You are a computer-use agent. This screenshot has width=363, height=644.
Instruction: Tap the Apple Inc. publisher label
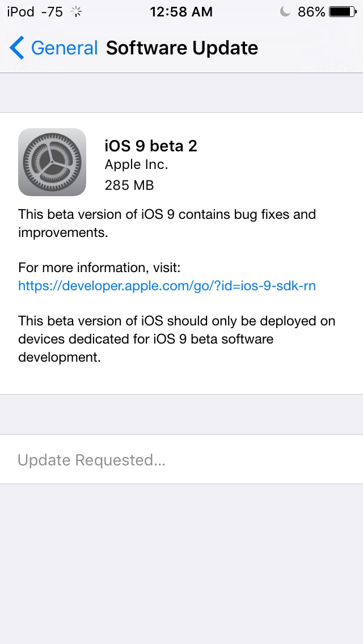tap(137, 165)
